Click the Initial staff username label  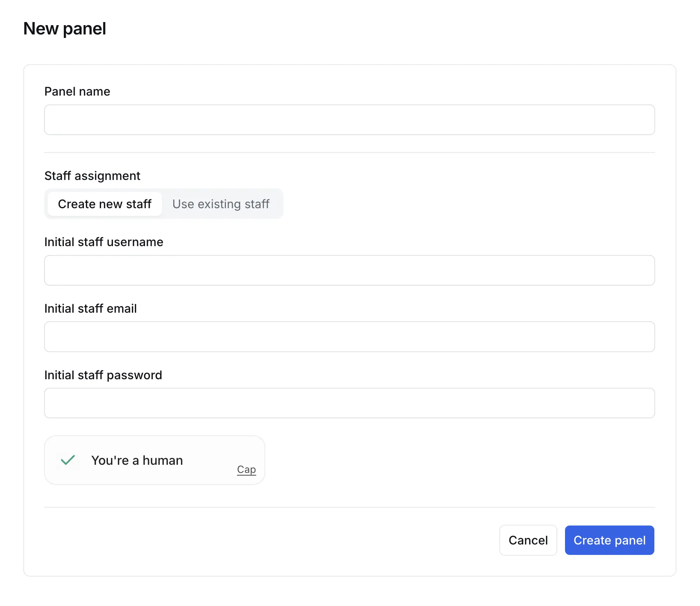104,242
